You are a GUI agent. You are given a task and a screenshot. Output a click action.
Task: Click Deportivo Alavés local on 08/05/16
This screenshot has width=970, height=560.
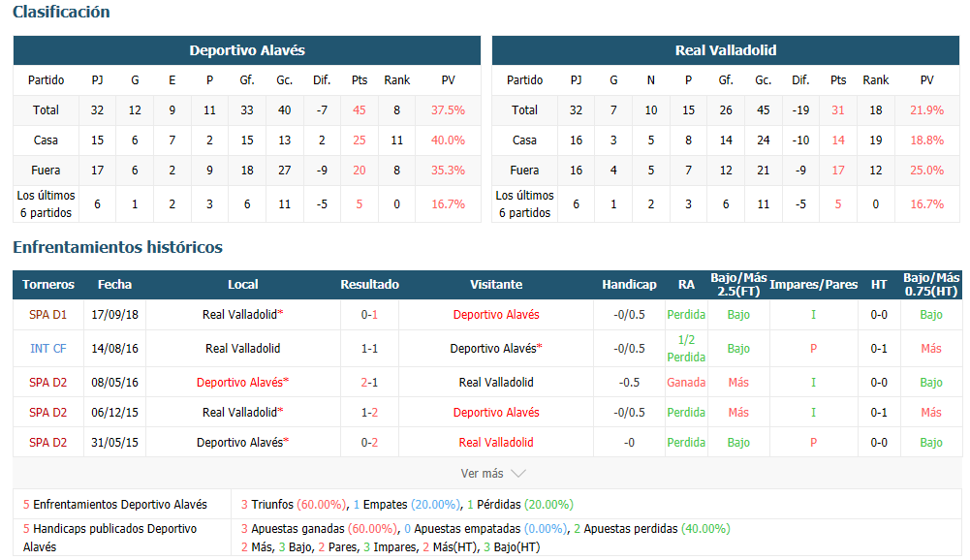point(242,383)
